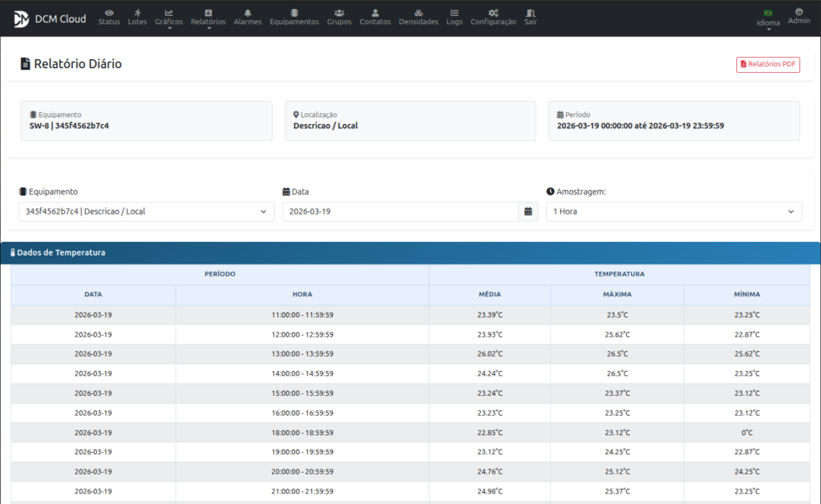This screenshot has height=504, width=821.
Task: Expand the Gráficos dropdown menu
Action: tap(168, 18)
